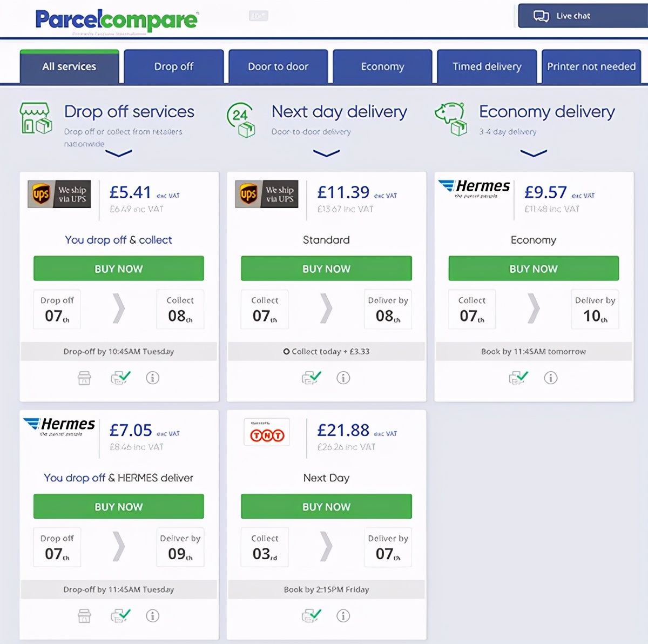
Task: Click info icon on TNT Next Day card
Action: pos(343,615)
